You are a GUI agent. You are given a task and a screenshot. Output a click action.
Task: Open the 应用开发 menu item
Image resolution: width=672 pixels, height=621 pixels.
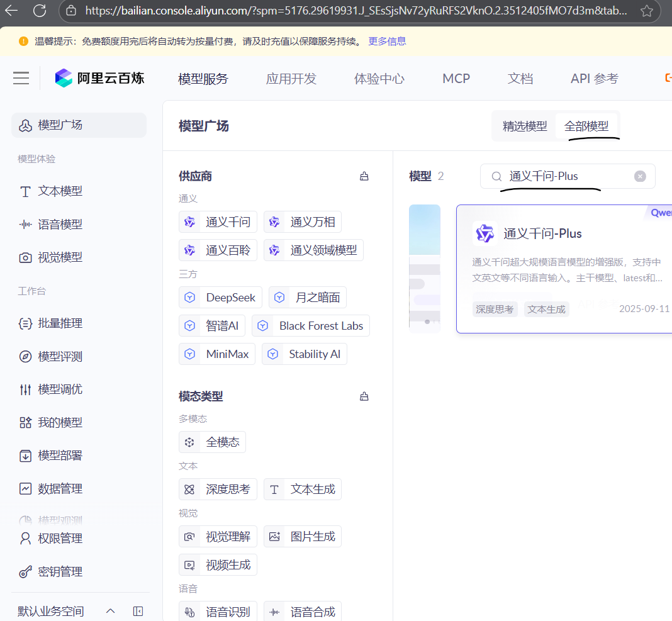tap(291, 78)
